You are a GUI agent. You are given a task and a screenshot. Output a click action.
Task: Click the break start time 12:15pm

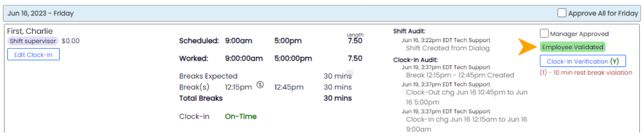pos(238,87)
